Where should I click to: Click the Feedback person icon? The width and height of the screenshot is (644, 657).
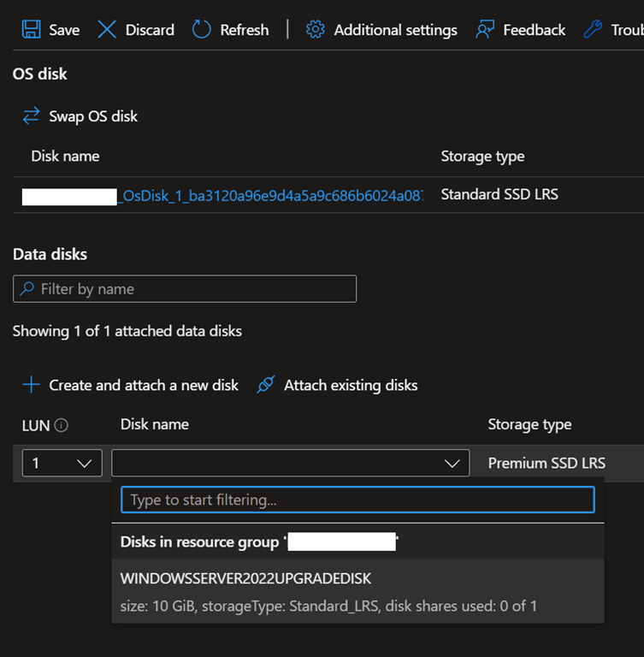(485, 30)
